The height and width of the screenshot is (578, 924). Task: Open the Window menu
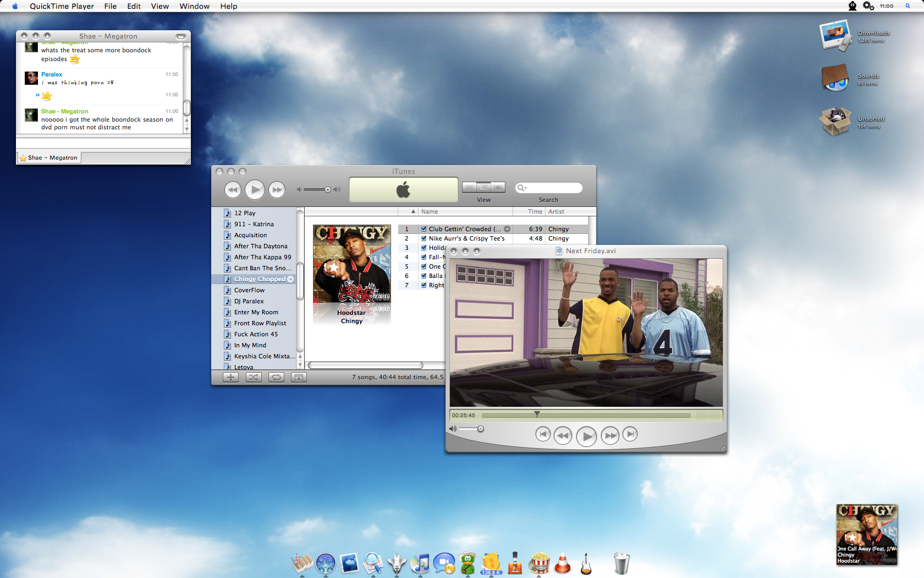(194, 6)
